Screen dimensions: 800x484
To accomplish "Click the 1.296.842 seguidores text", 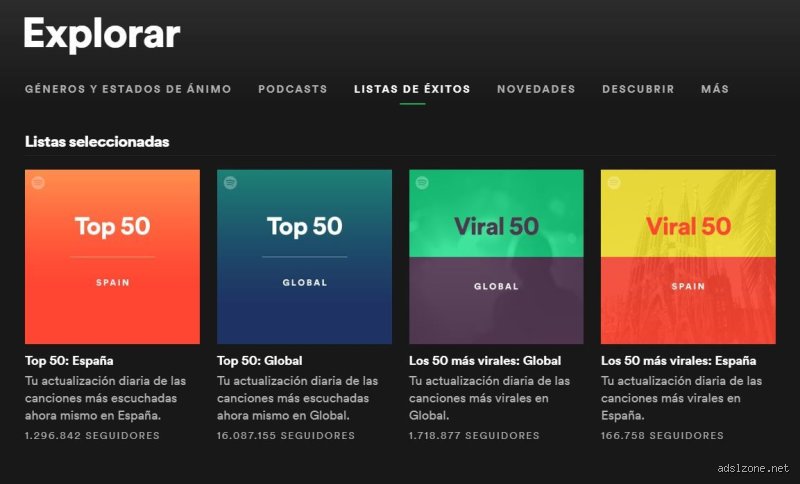I will (92, 436).
